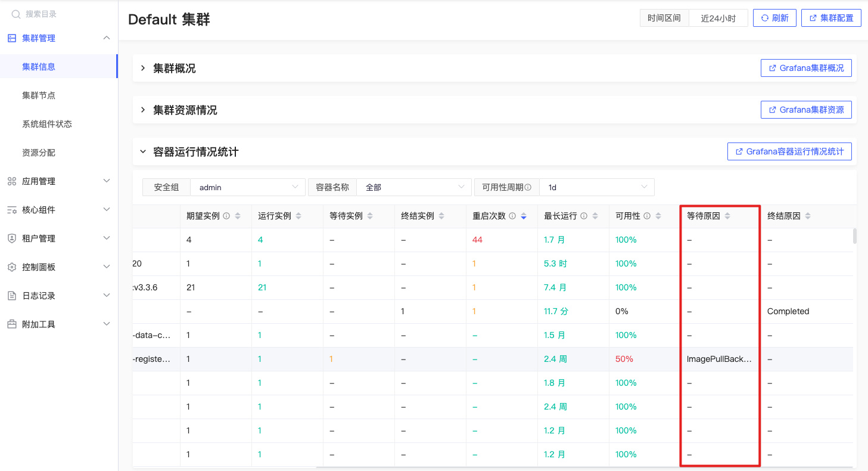
Task: Click info icon beside 可用性周期 label
Action: click(528, 187)
